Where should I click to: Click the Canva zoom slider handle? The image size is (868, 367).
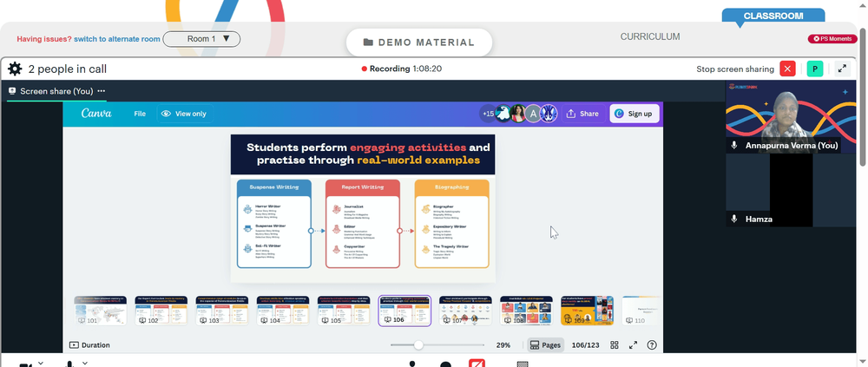(418, 344)
